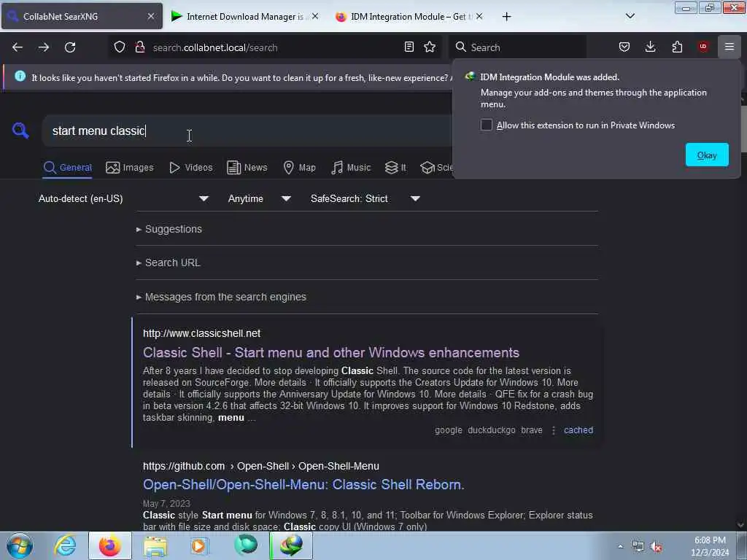Click the https://github.com Open-Shell breadcrumb URL

[x=261, y=466]
